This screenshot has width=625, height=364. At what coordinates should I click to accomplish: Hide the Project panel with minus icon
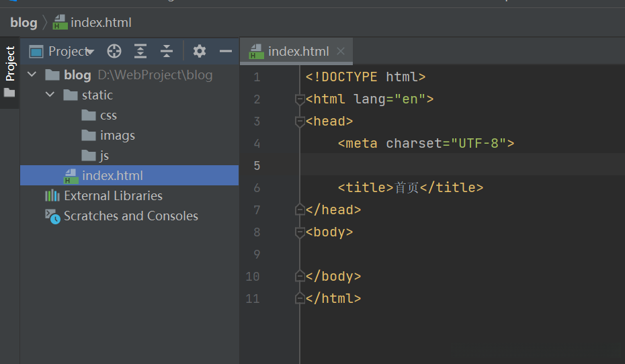click(226, 51)
